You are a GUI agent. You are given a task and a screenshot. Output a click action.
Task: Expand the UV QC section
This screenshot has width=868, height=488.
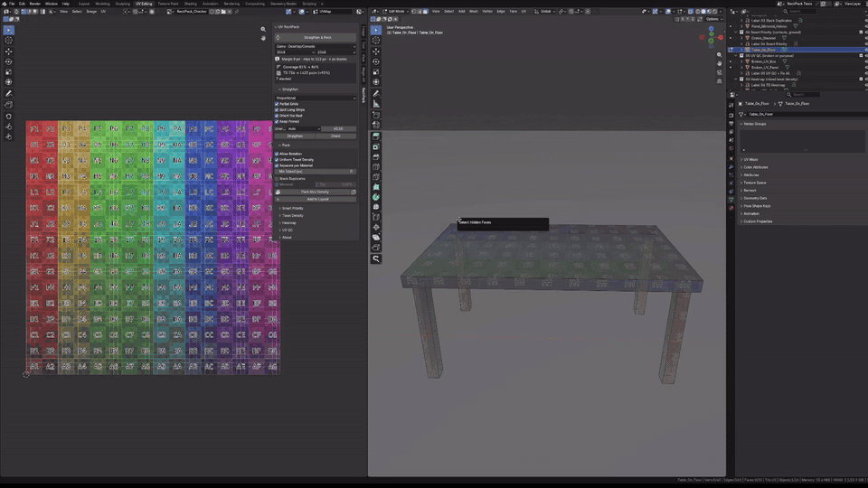click(287, 230)
